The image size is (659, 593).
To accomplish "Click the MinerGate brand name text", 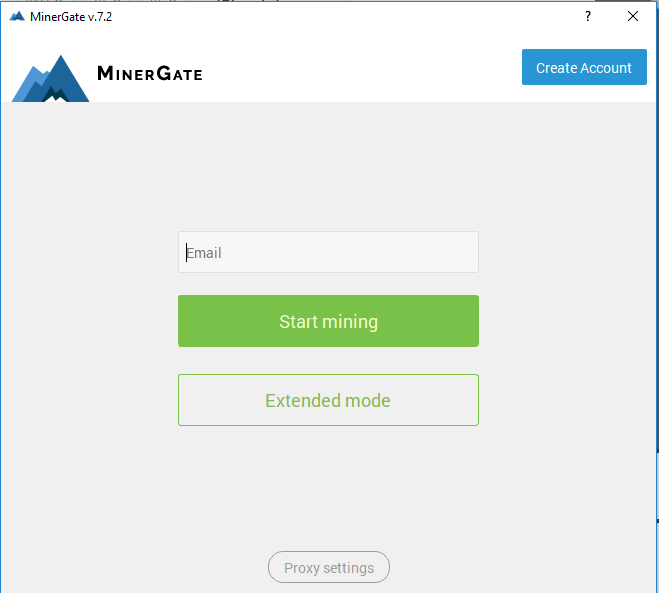I will [150, 74].
